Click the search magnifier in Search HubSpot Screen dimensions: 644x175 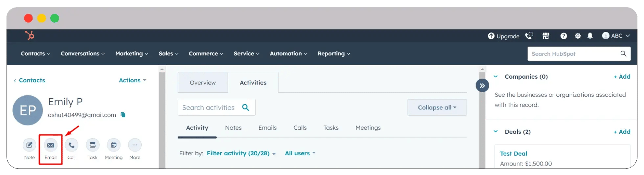coord(623,53)
